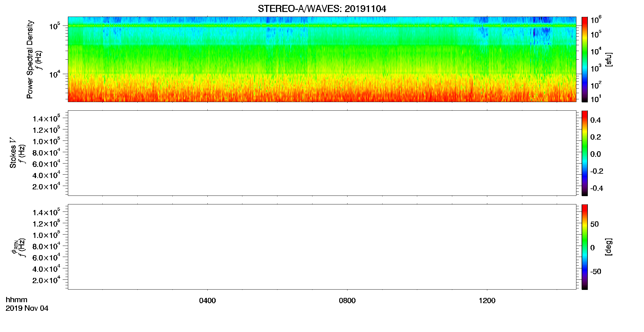
Task: Click the -50 tick on degree colorbar
Action: [x=596, y=272]
